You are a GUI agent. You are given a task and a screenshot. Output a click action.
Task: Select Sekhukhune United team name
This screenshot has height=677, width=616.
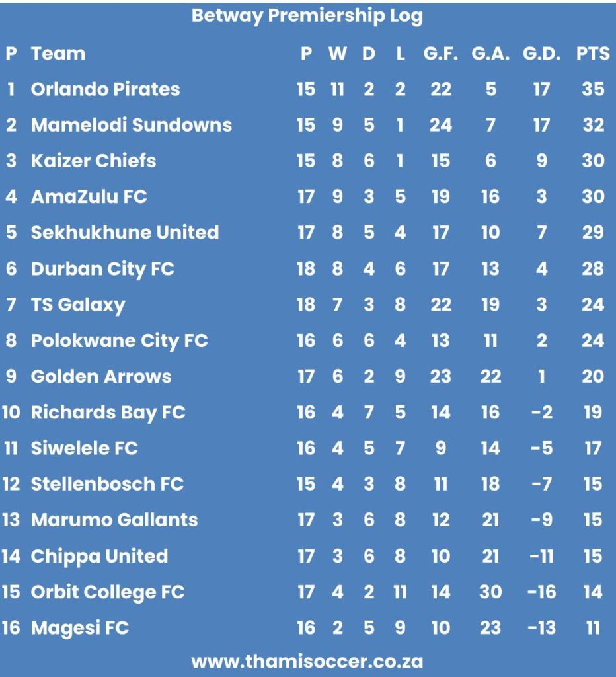click(124, 233)
